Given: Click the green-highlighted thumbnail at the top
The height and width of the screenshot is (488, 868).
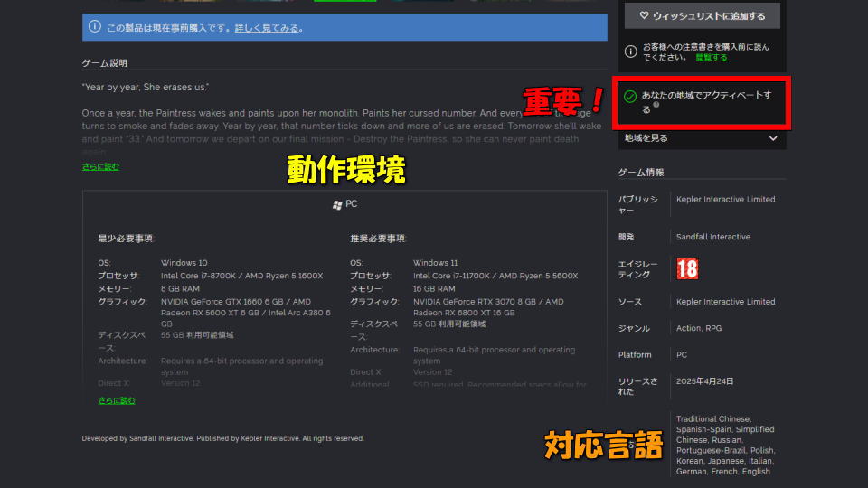Looking at the screenshot, I should click(344, 1).
